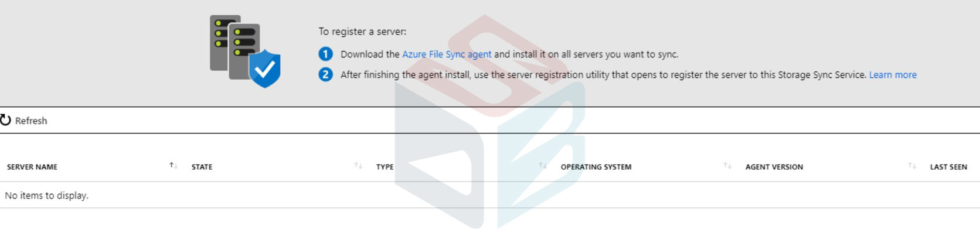Click the circular Refresh arrow icon
Screen dimensions: 980x243
[x=5, y=120]
